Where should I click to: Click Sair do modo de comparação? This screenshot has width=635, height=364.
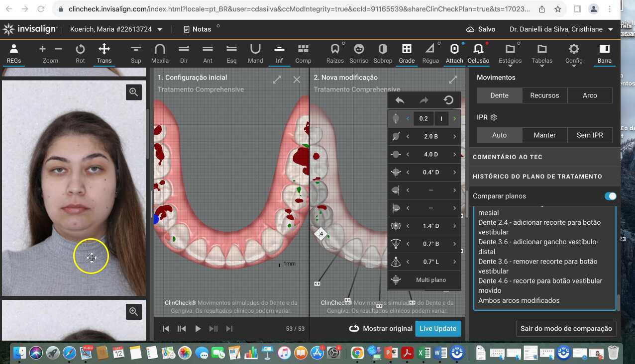[x=566, y=329]
